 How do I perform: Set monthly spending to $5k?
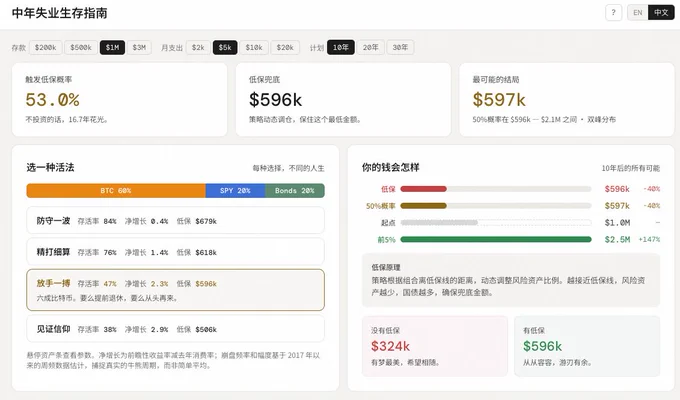(x=225, y=47)
